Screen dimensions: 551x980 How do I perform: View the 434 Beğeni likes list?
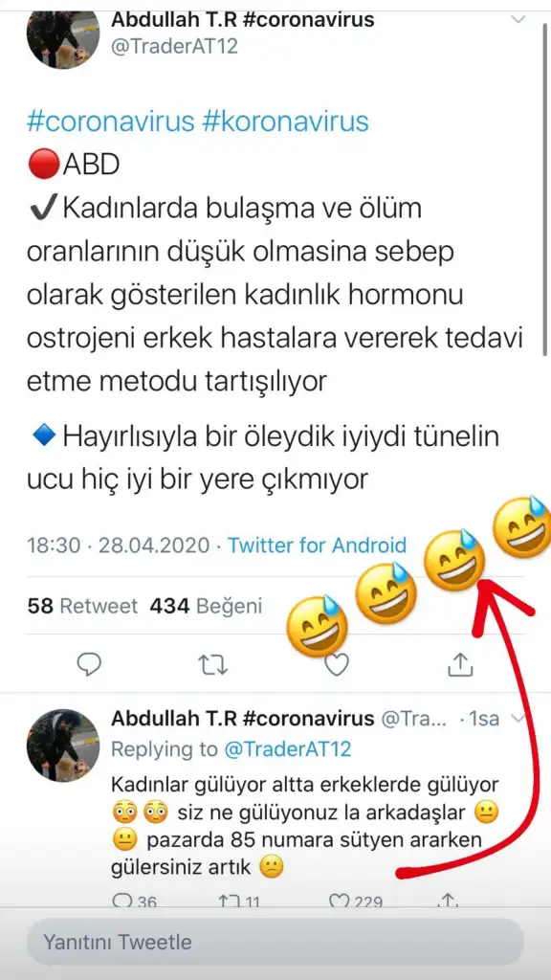click(x=206, y=606)
